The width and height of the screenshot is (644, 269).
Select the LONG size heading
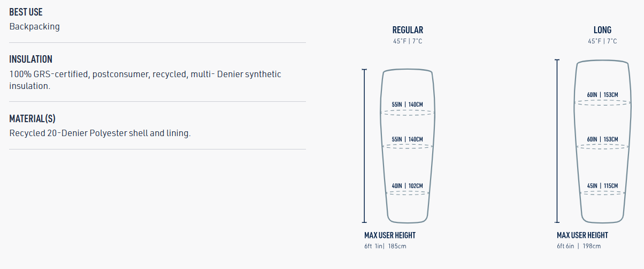click(x=602, y=30)
